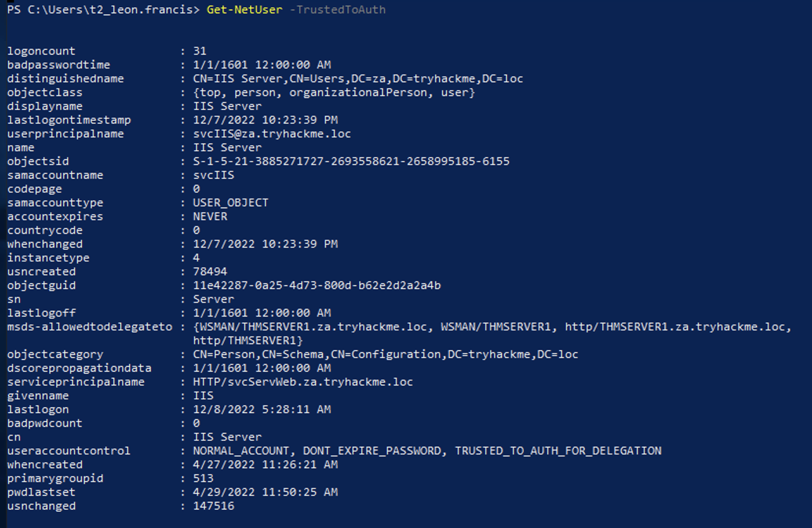Viewport: 812px width, 528px height.
Task: Click DONT_EXPIRE_PASSWORD flag text
Action: pyautogui.click(x=372, y=451)
